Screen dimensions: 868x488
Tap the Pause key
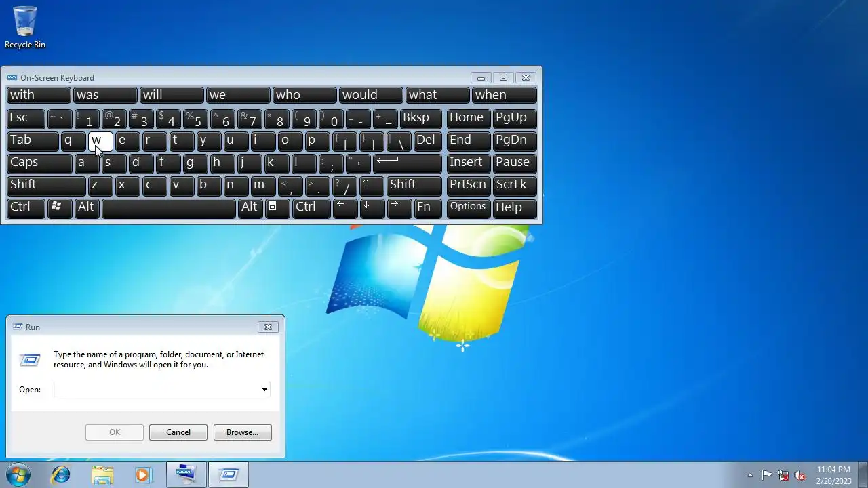click(515, 163)
